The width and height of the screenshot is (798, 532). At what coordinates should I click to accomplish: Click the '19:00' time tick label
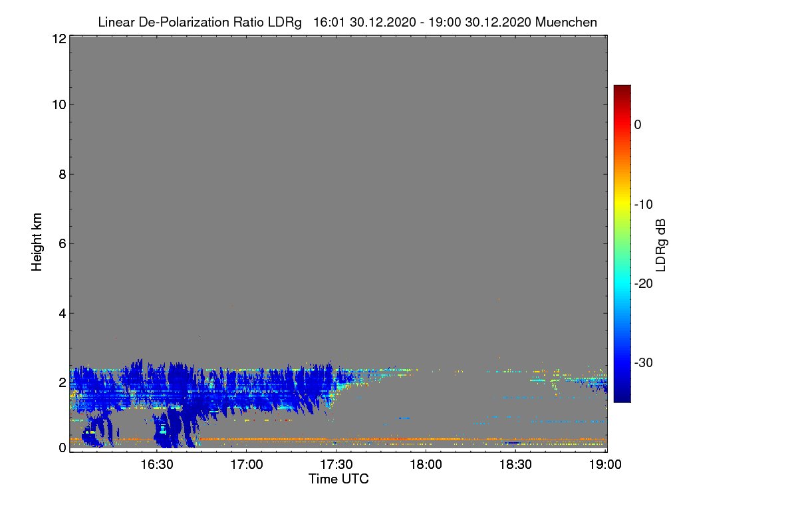(x=604, y=464)
